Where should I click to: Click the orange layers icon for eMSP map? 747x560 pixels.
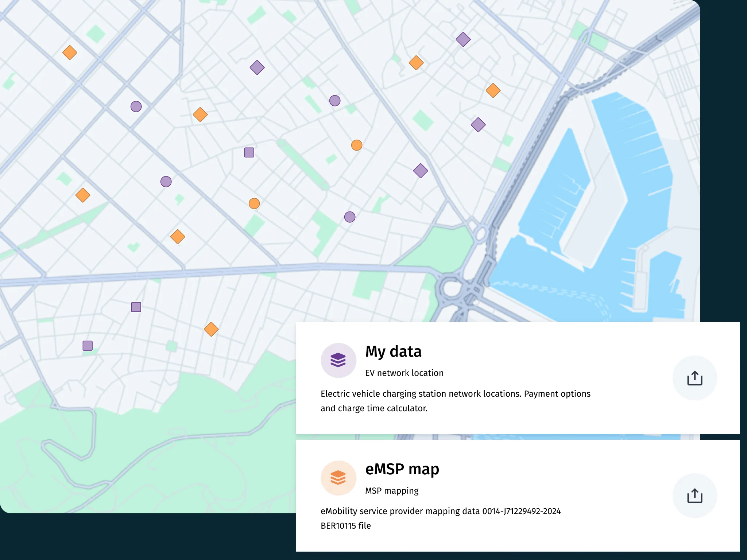[x=338, y=478]
